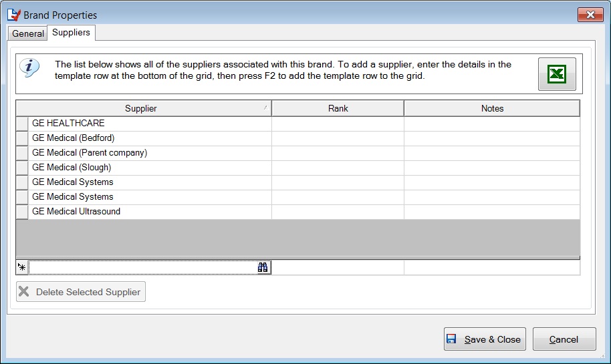Image resolution: width=611 pixels, height=364 pixels.
Task: Click Notes cell for GE Medical (Parent company)
Action: click(492, 153)
